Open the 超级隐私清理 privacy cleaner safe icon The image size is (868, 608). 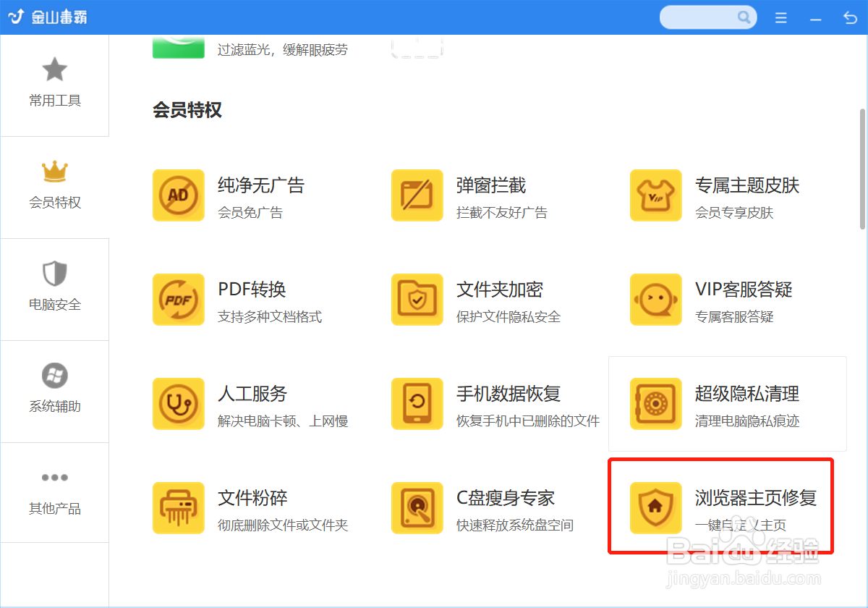(655, 404)
